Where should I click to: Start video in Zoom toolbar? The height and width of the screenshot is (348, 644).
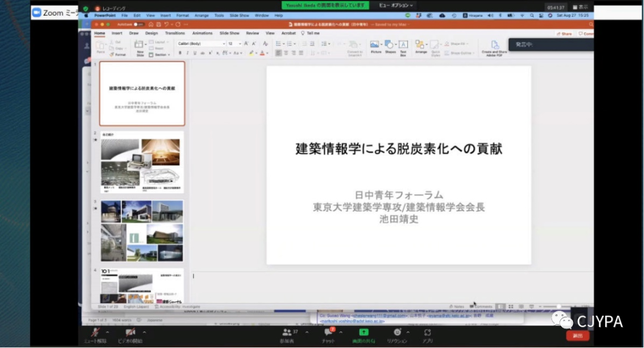coord(130,335)
